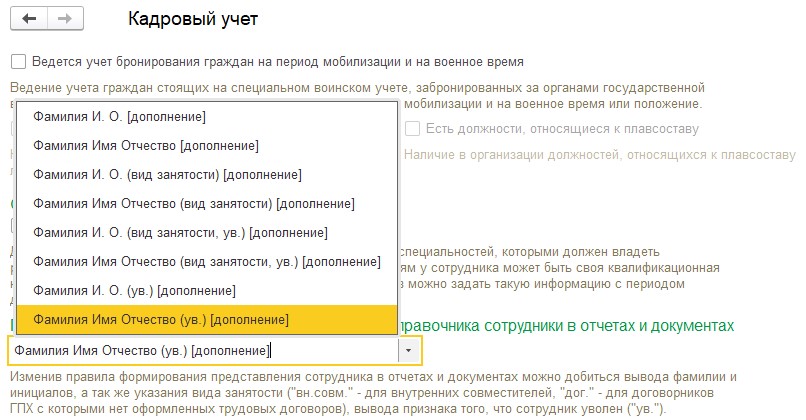This screenshot has height=420, width=806.
Task: Click heading 'справочника сотрудники в отчетах и документах'
Action: [566, 326]
